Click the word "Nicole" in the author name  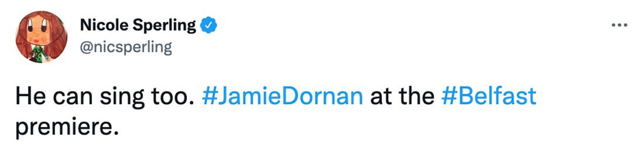(104, 25)
